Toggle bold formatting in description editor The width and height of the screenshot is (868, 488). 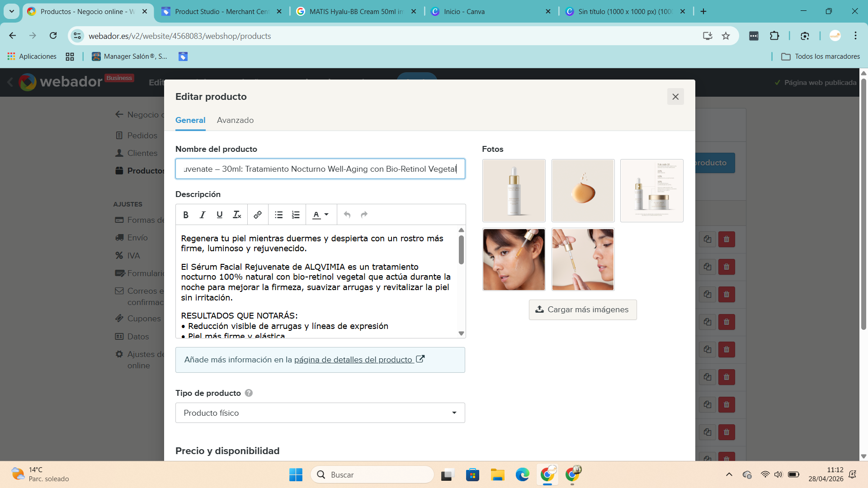[186, 215]
